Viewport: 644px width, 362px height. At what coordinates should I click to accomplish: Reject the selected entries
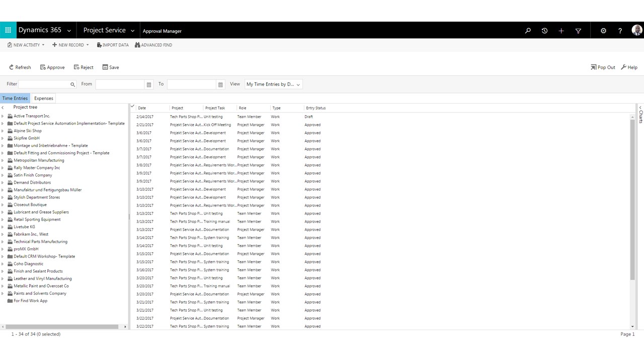(x=84, y=67)
